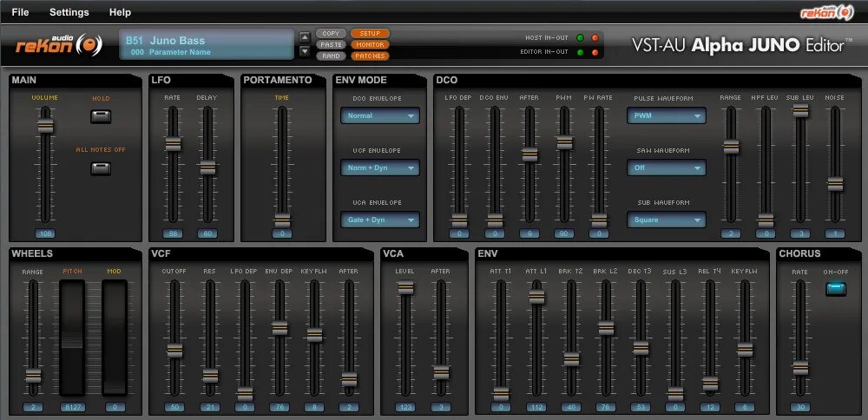Image resolution: width=868 pixels, height=420 pixels.
Task: Click the Rekon Audio logo beside patch display
Action: click(59, 45)
